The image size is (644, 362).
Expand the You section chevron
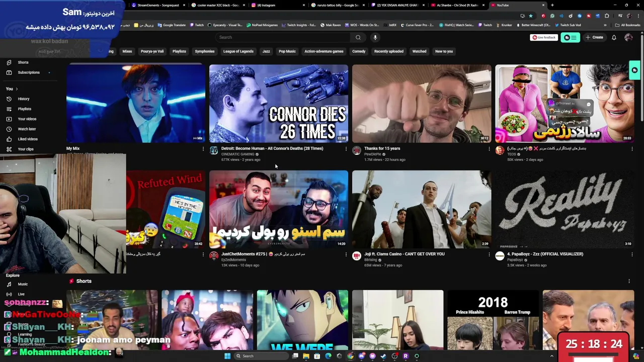(16, 89)
